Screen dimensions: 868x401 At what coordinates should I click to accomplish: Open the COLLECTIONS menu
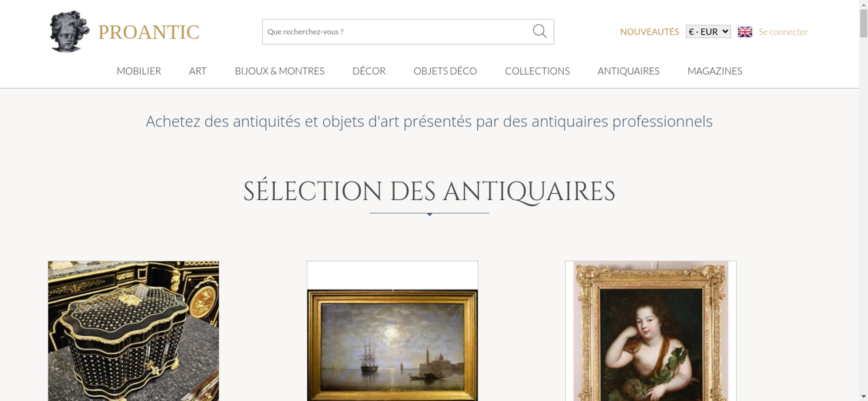(537, 71)
